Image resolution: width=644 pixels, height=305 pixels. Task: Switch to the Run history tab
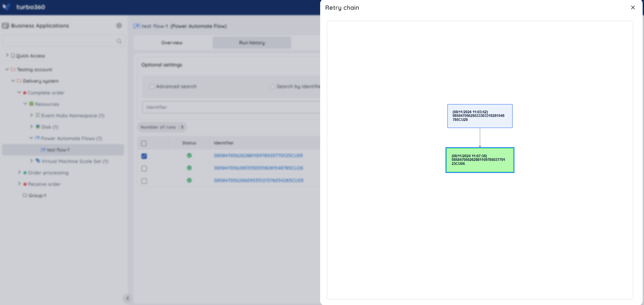tap(252, 43)
